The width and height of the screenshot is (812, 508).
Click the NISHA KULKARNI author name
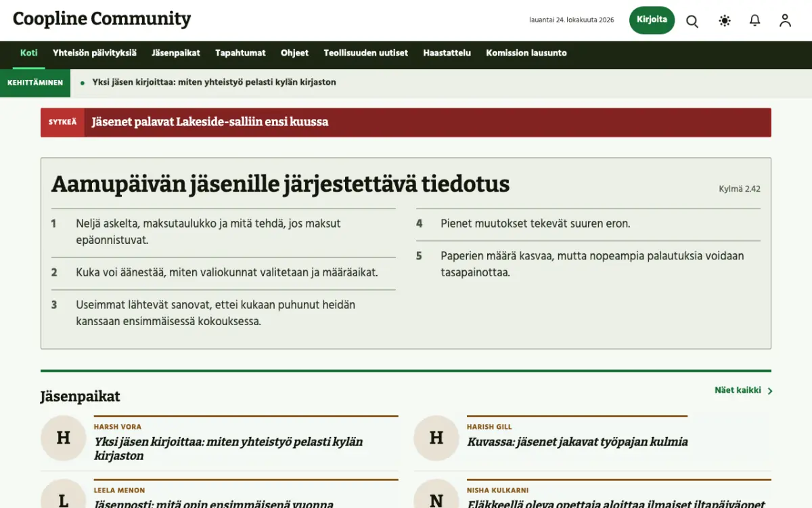click(x=497, y=490)
